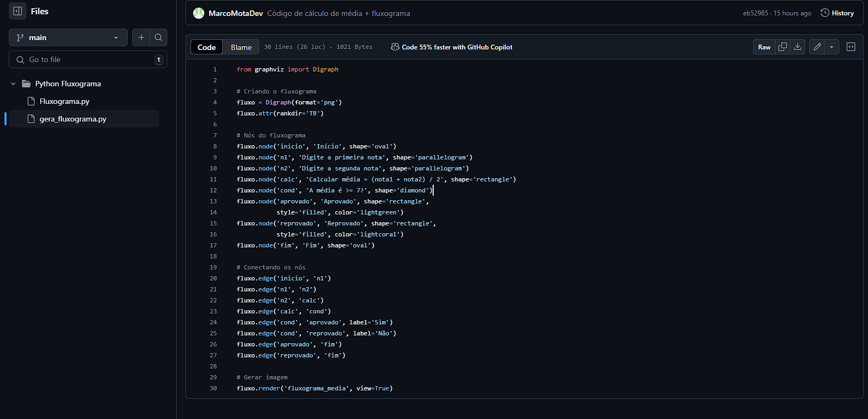
Task: Click the GitHub Copilot icon
Action: (395, 47)
